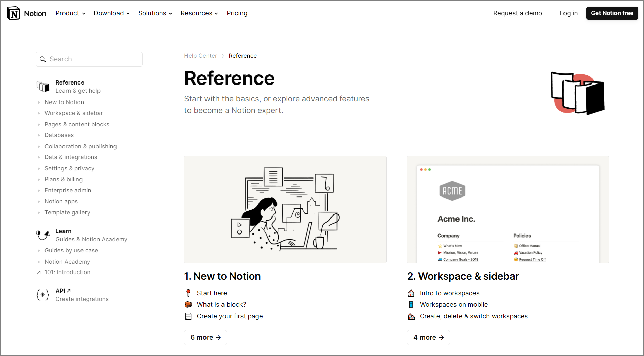The height and width of the screenshot is (356, 644).
Task: Open the 101: Introduction link
Action: click(x=67, y=272)
